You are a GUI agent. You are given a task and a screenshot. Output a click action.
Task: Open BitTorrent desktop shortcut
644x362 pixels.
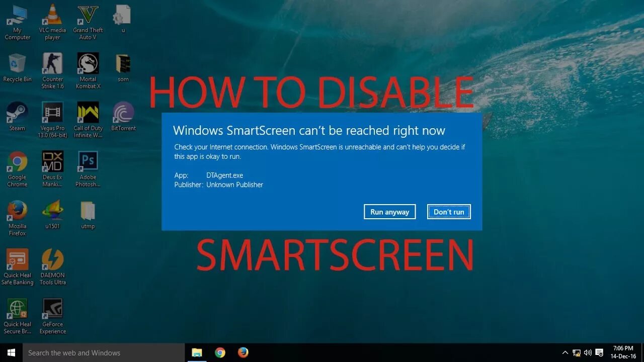[x=123, y=117]
